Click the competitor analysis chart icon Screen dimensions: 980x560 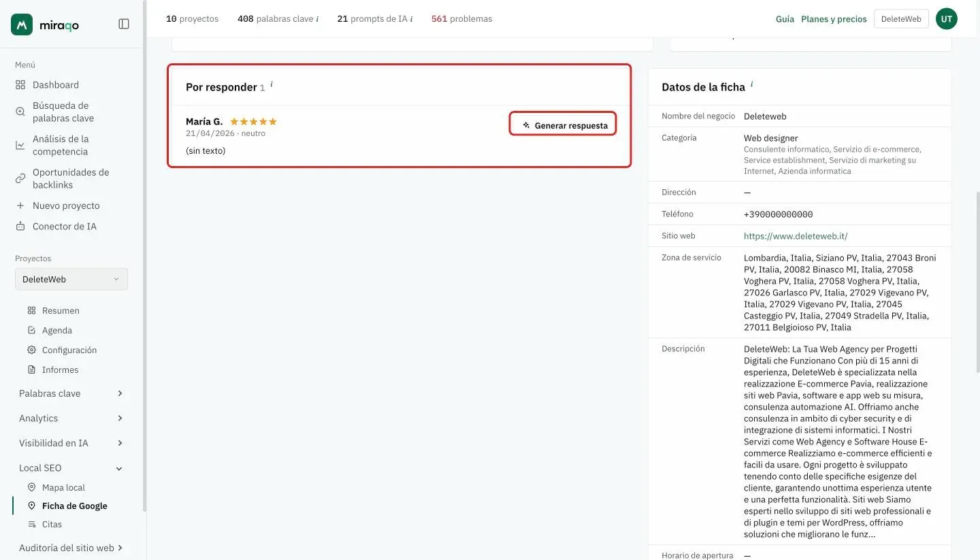click(20, 145)
